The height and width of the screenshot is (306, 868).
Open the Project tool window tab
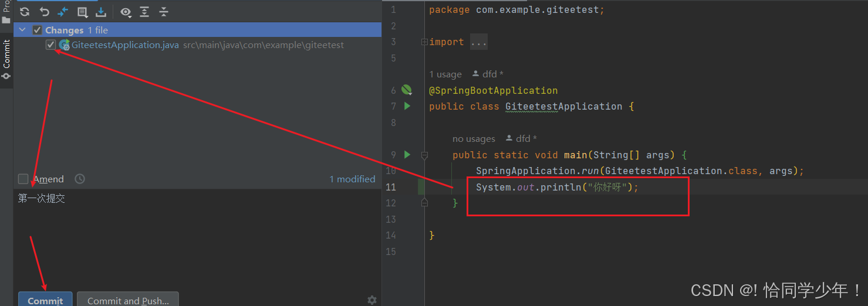point(6,13)
